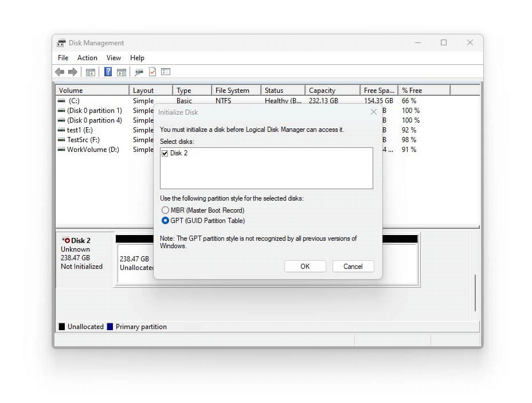Image resolution: width=532 pixels, height=403 pixels.
Task: Uncheck the Disk 2 checkbox
Action: (x=165, y=153)
